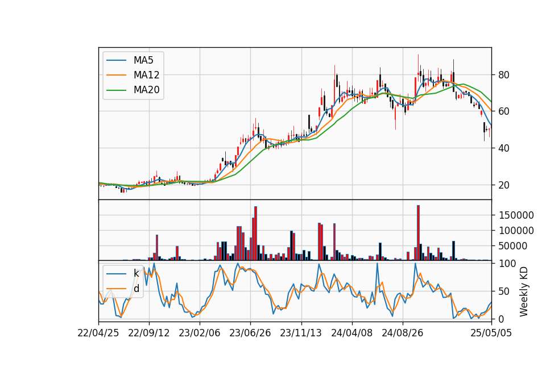Click the orange MA12 legend line sample

pyautogui.click(x=116, y=75)
